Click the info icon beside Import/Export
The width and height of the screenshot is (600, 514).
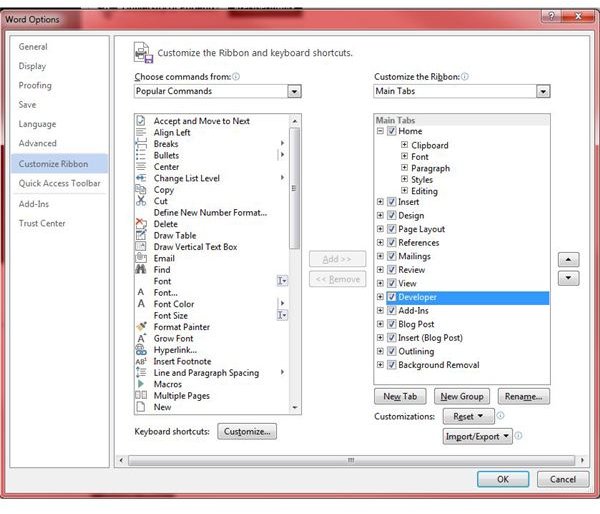point(518,436)
